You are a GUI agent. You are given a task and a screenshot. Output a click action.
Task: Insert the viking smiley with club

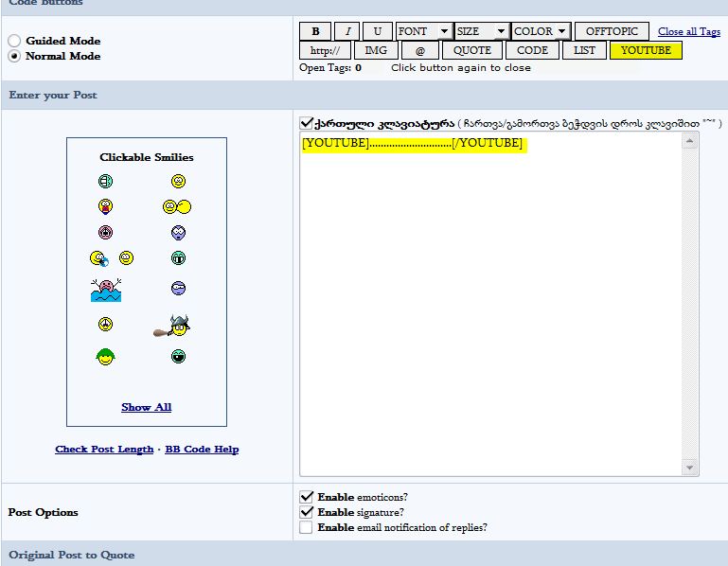(x=172, y=326)
